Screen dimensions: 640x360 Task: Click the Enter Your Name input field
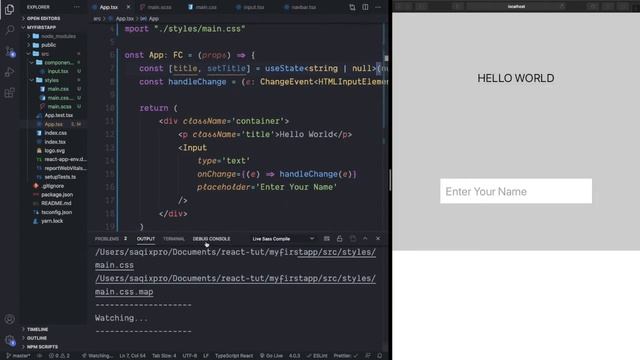(516, 191)
